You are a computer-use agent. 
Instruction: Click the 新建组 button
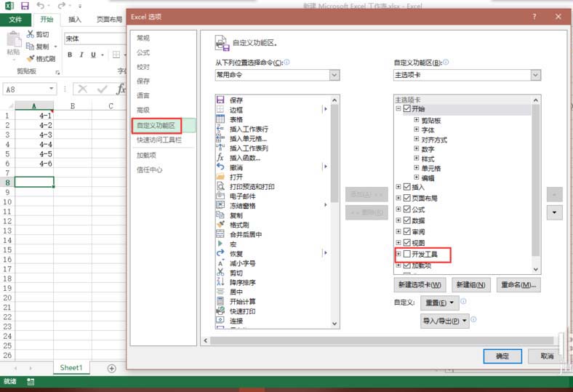470,284
